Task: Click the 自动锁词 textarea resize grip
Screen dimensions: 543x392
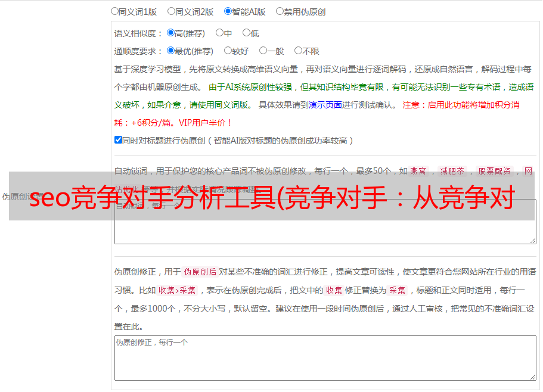Action: click(x=533, y=241)
